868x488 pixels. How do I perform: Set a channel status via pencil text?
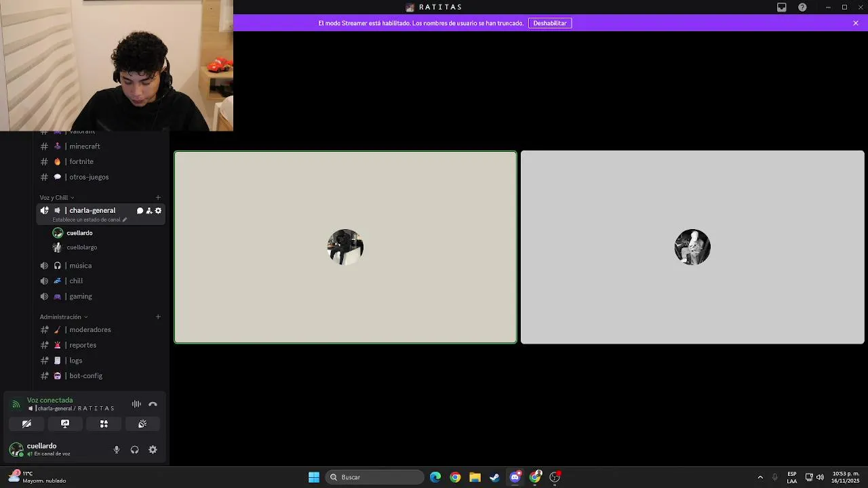click(90, 220)
